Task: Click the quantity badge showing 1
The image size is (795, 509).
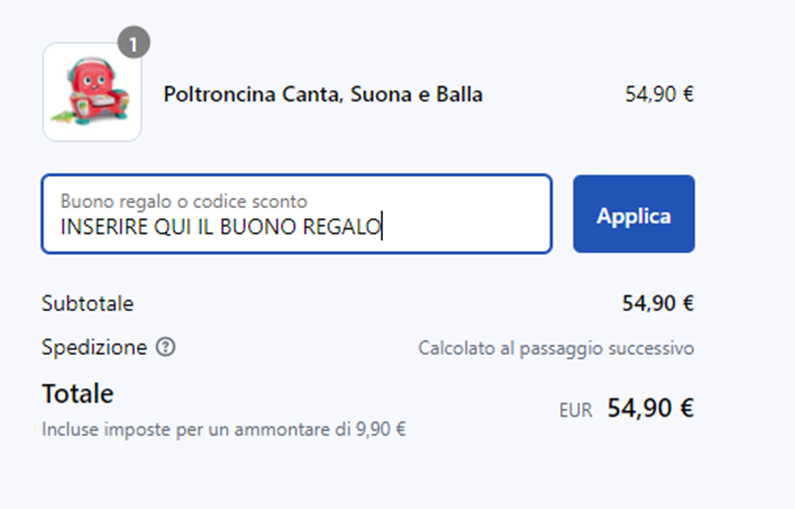Action: tap(134, 43)
